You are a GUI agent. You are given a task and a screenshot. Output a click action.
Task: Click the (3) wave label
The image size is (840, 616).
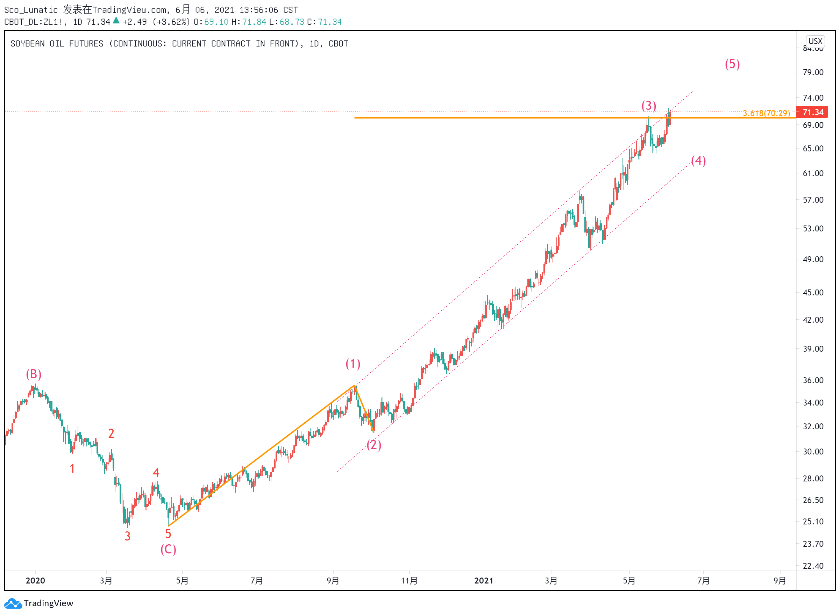(x=649, y=106)
